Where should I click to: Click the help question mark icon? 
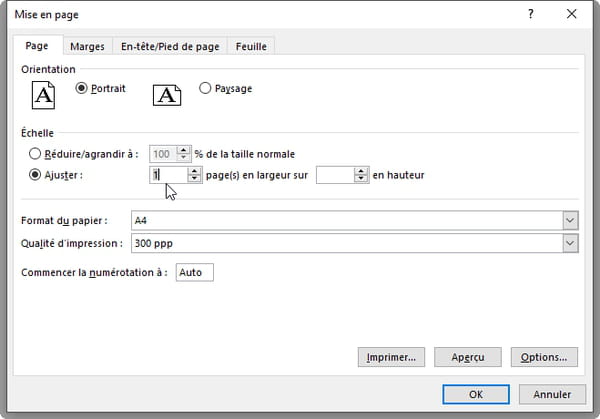coord(530,14)
